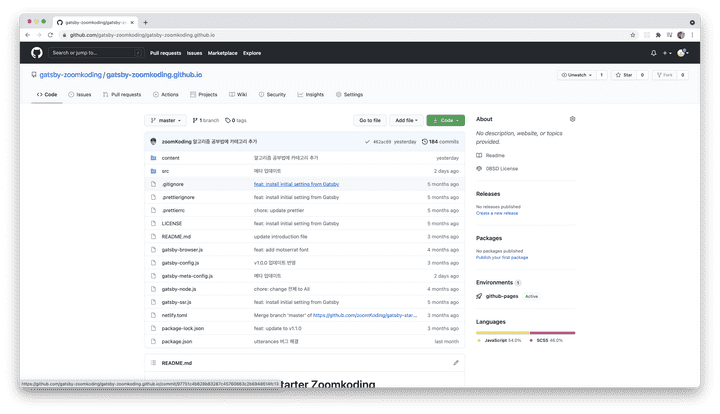Click the browser back arrow
Screen dimensions: 720x414
28,35
